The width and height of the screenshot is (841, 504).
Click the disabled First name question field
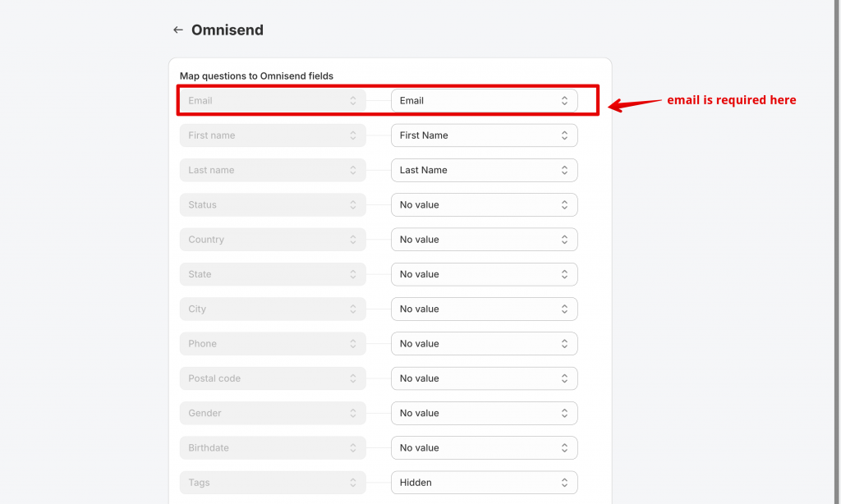(x=263, y=135)
